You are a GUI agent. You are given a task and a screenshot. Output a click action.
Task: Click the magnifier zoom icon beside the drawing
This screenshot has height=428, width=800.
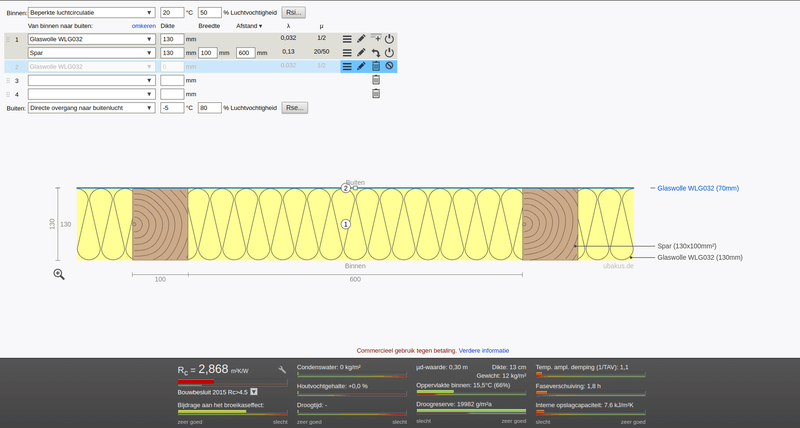click(59, 274)
